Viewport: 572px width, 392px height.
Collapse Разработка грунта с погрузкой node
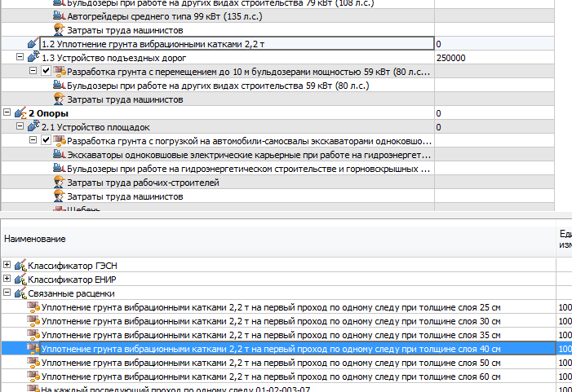point(33,140)
